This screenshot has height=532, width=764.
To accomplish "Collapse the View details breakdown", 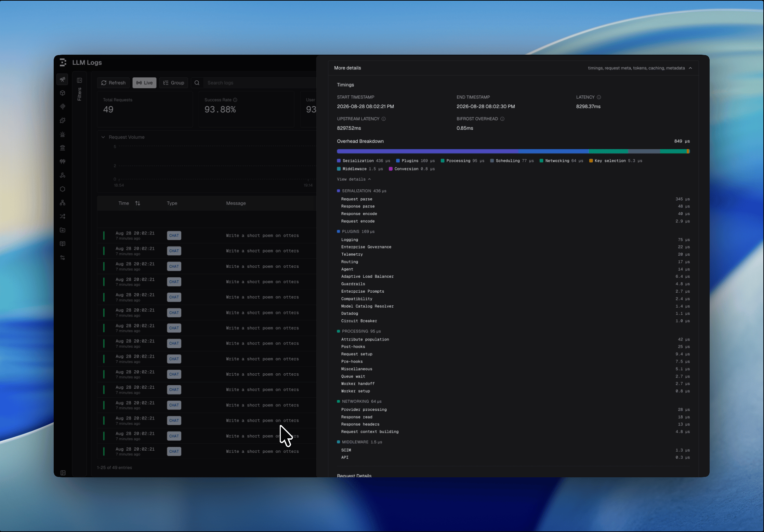I will [354, 179].
